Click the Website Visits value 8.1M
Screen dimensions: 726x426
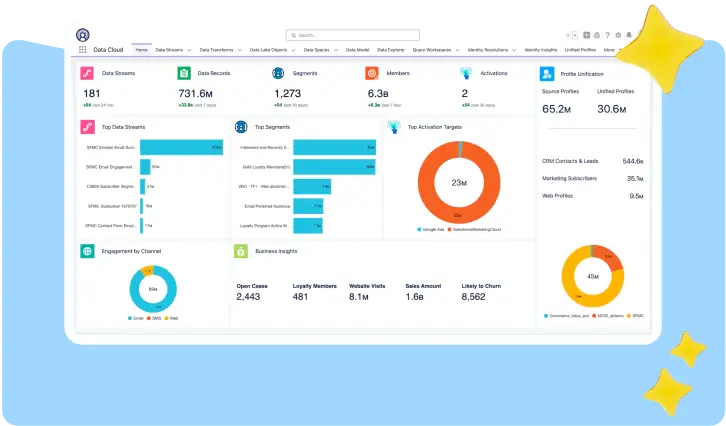[x=359, y=297]
